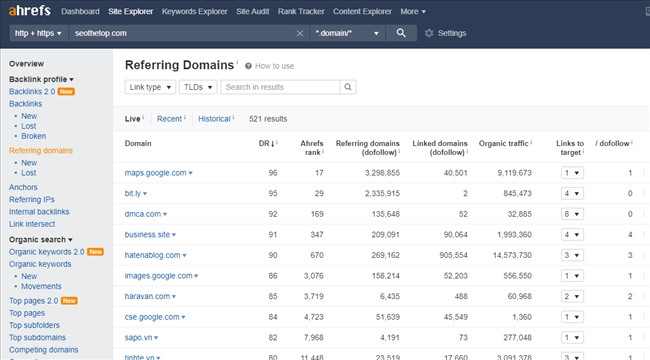Click the images.google.com domain link
This screenshot has height=360, width=650.
click(158, 276)
